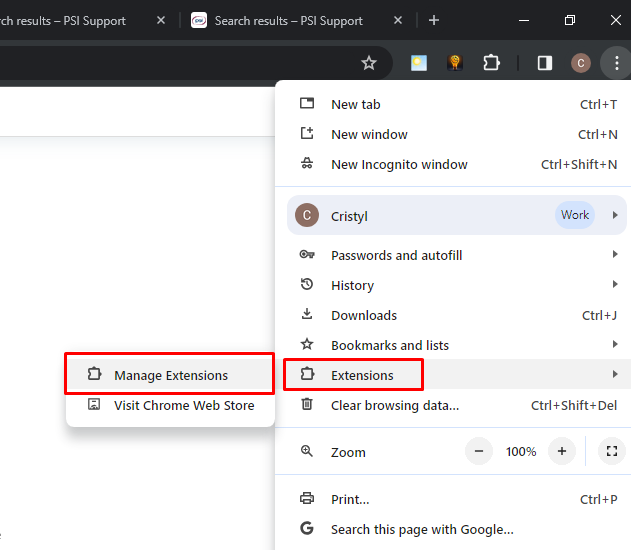Choose Search this page with Google…
The width and height of the screenshot is (631, 550).
(x=453, y=529)
